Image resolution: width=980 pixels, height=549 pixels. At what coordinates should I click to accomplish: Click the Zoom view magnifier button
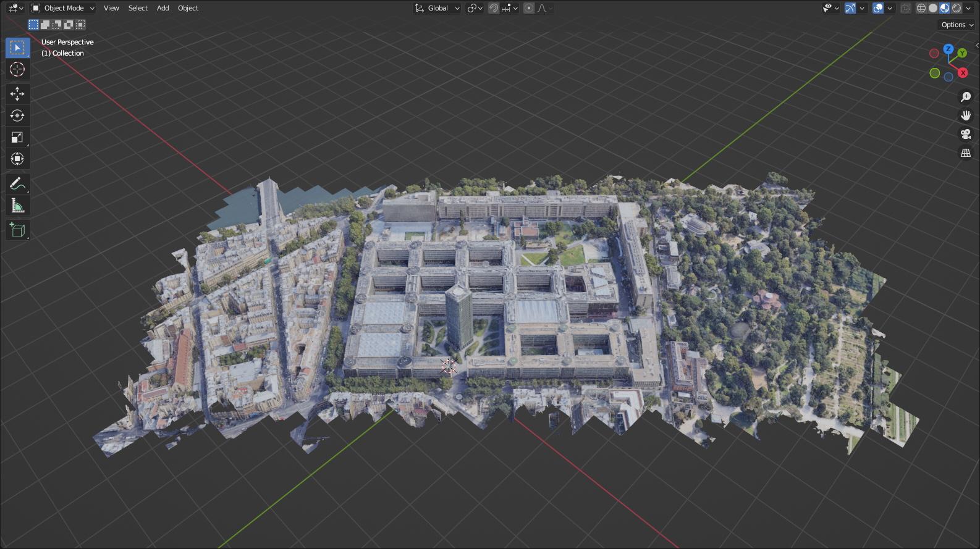(966, 97)
